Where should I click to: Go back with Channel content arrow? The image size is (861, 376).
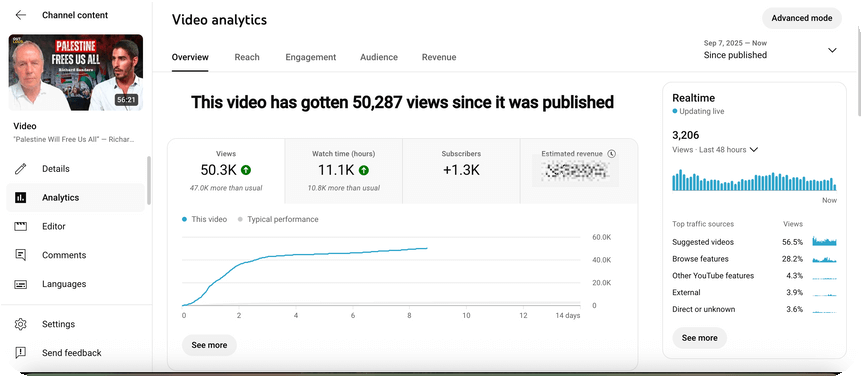tap(20, 15)
